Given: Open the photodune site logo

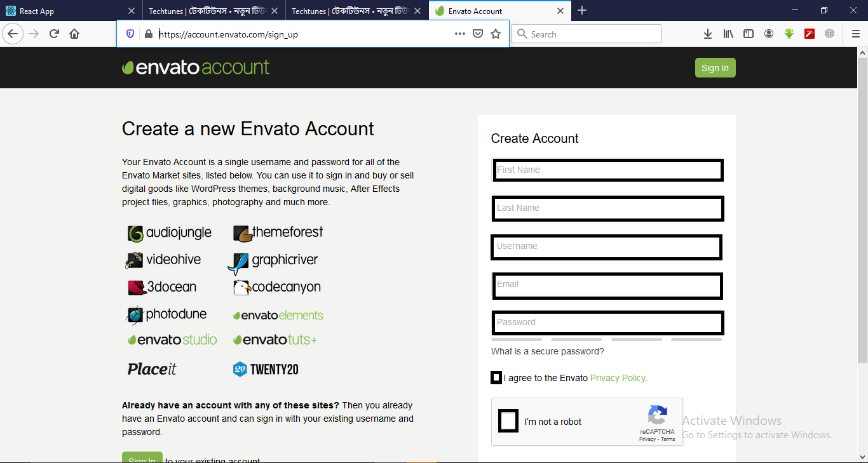Looking at the screenshot, I should click(166, 314).
